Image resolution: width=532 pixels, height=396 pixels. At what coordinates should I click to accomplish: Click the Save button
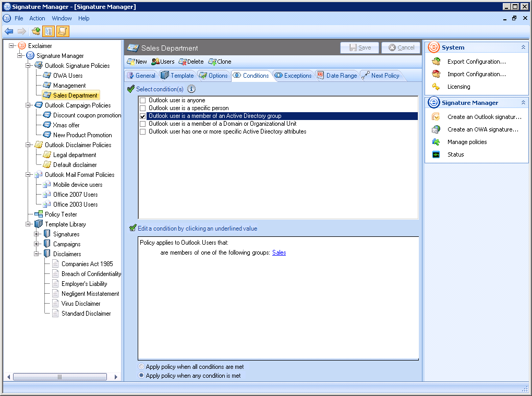(360, 48)
